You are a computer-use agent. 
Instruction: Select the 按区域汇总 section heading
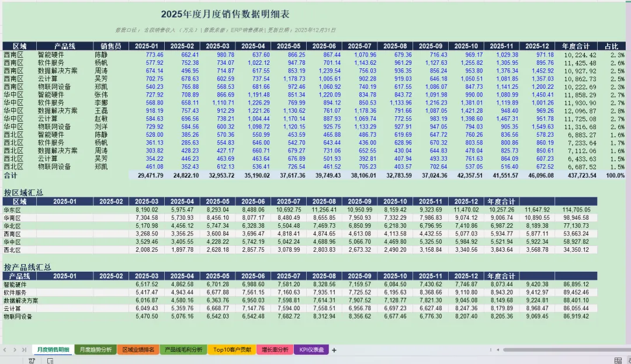coord(23,193)
